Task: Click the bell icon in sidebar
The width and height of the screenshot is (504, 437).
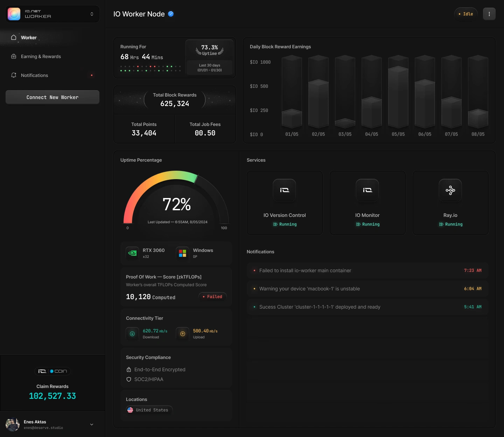Action: 14,75
